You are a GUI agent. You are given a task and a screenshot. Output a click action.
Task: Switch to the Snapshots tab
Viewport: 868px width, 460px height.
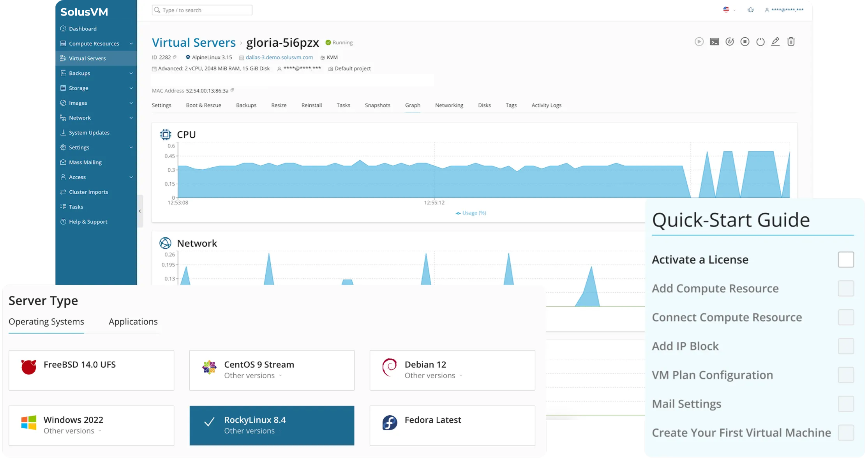[x=377, y=105]
